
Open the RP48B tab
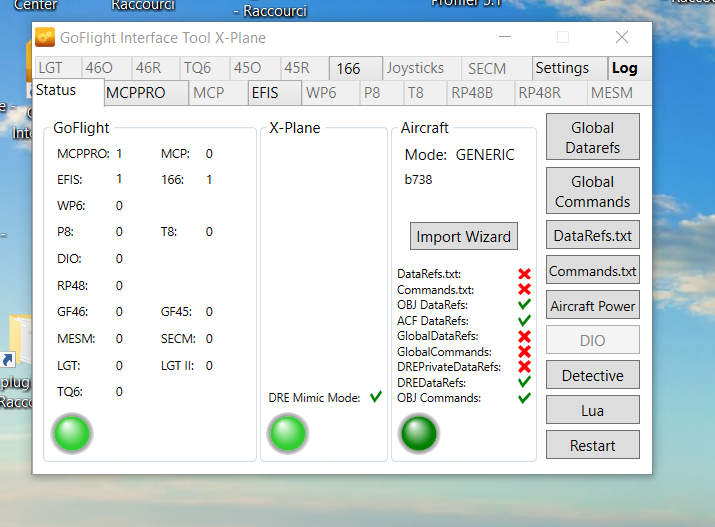click(x=481, y=93)
